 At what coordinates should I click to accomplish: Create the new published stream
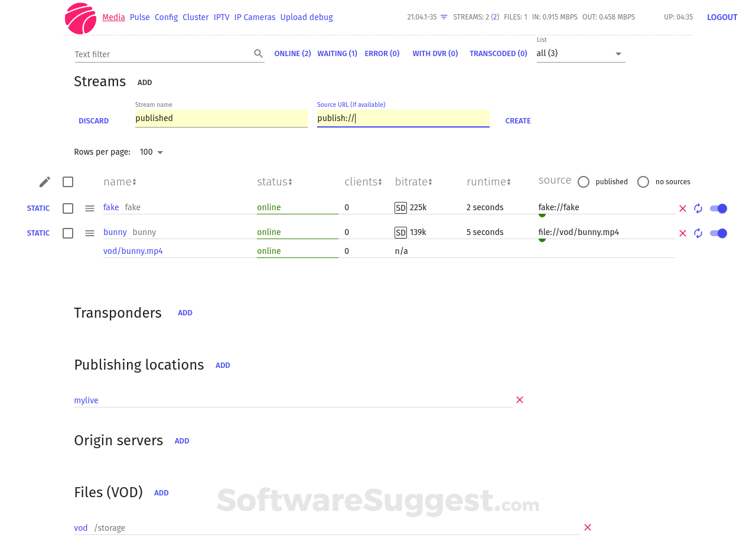coord(518,120)
